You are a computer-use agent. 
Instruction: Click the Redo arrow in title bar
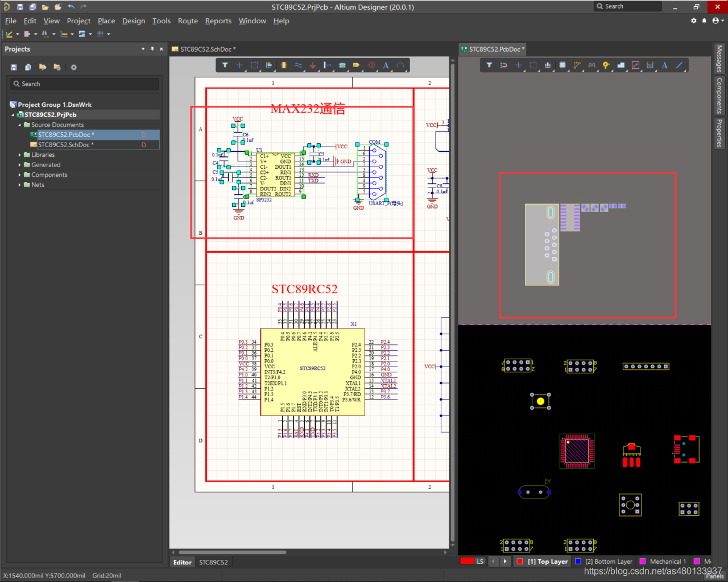[84, 7]
